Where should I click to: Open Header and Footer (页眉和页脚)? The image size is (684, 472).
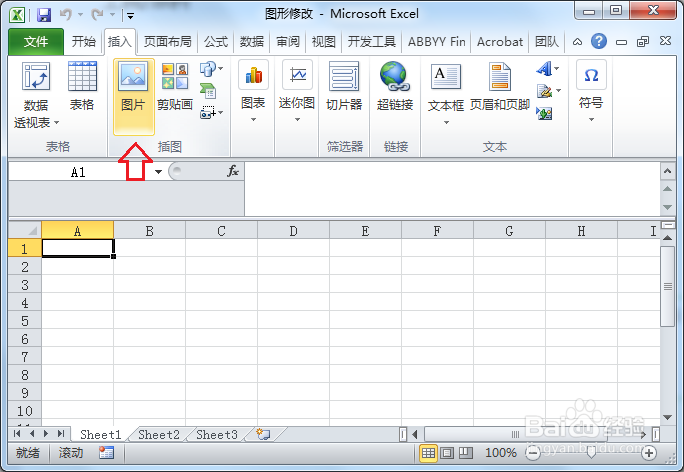pyautogui.click(x=500, y=86)
